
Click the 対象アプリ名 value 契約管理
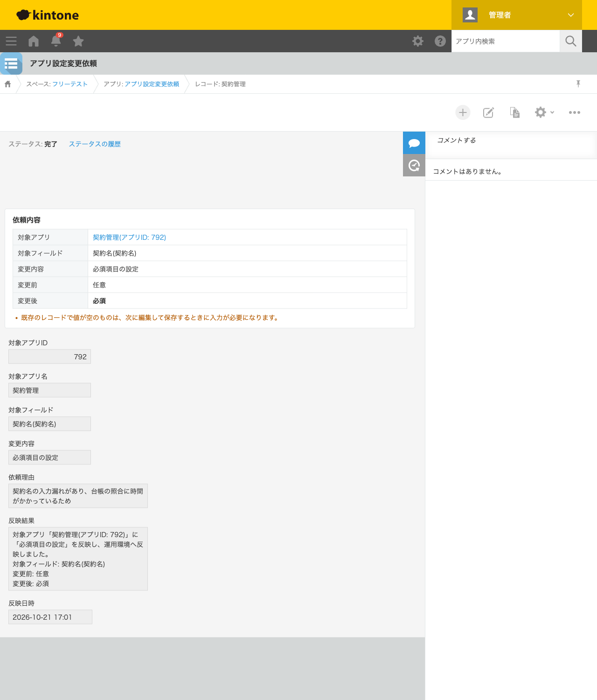pos(49,390)
